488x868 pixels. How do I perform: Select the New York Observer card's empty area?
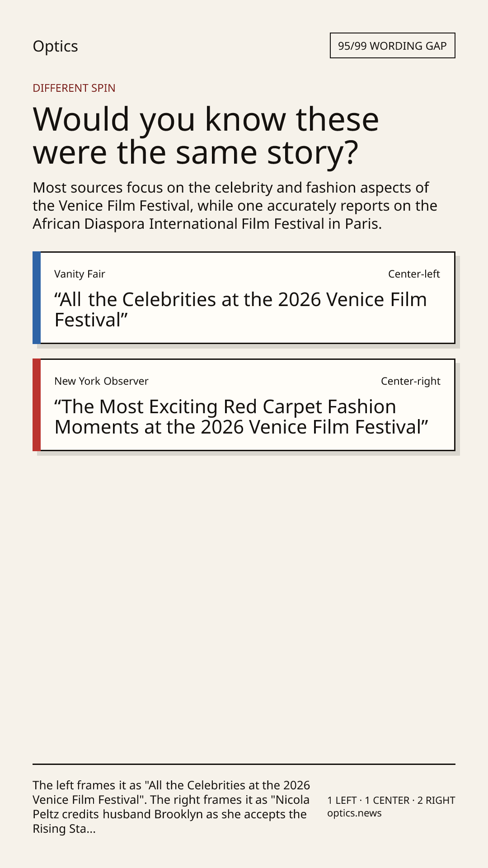[264, 381]
